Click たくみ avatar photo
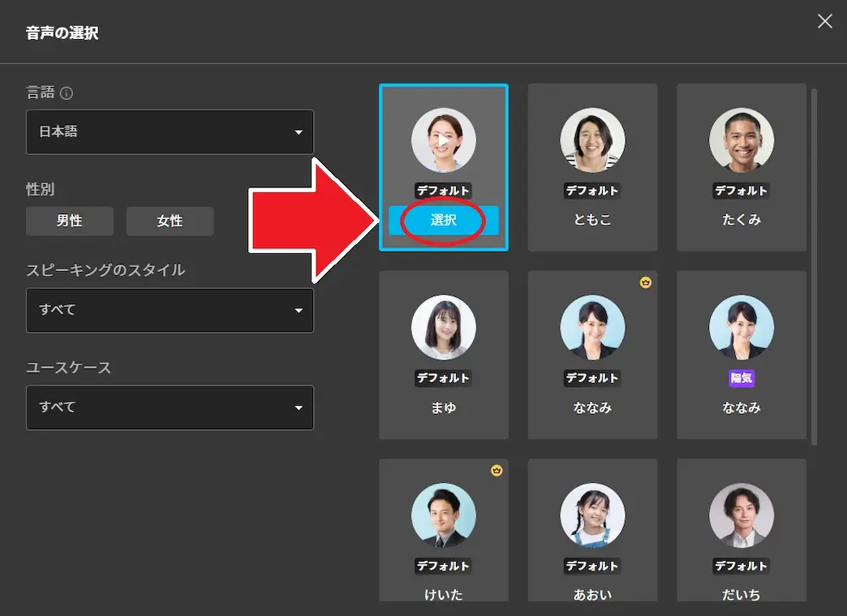Image resolution: width=847 pixels, height=616 pixels. coord(742,140)
